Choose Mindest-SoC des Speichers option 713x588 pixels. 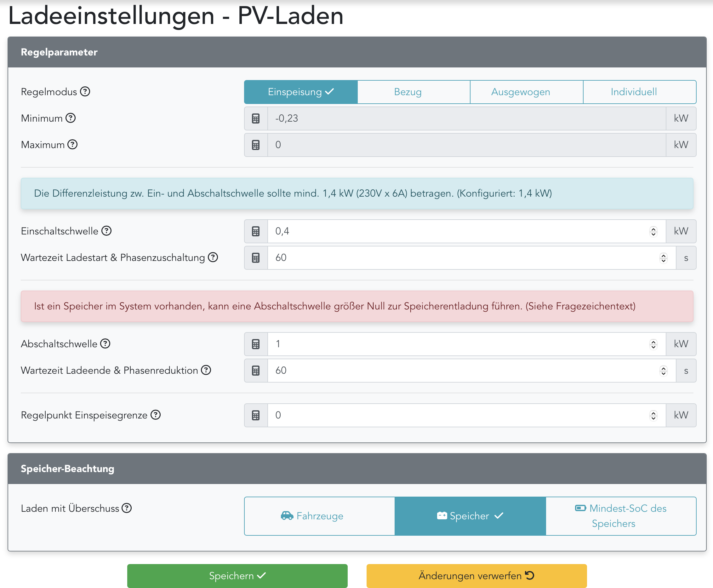(621, 516)
